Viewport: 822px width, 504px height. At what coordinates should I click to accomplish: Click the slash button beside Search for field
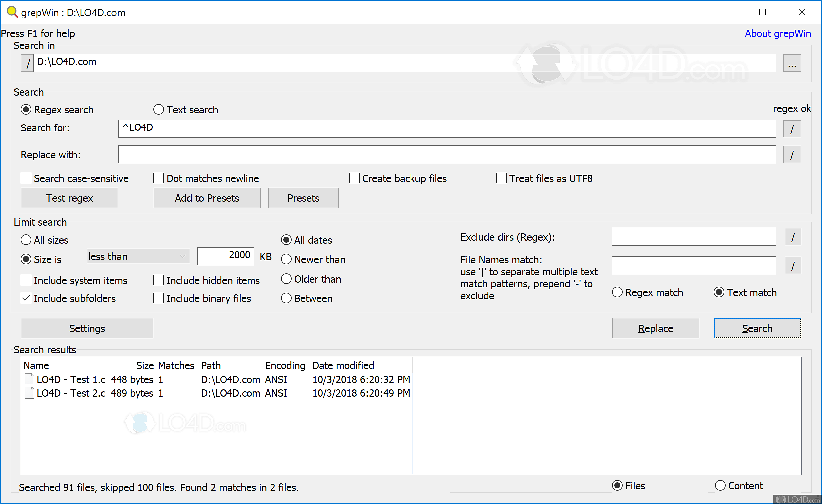tap(792, 129)
